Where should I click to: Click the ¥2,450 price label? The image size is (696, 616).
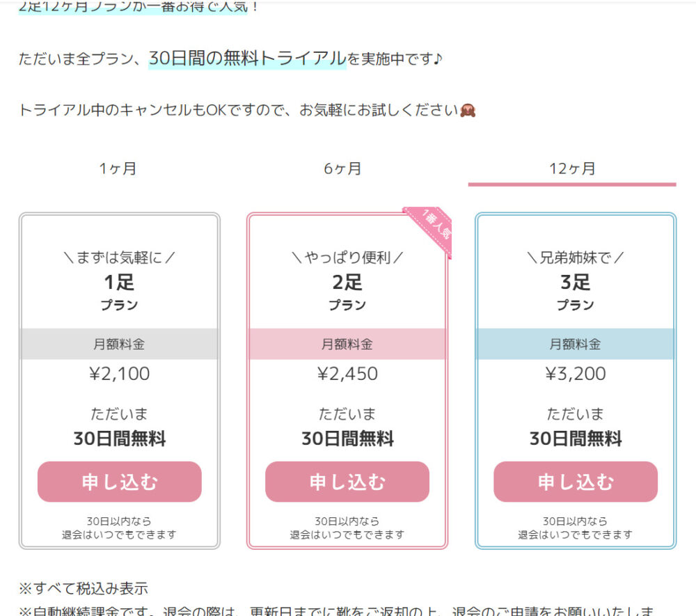point(347,374)
